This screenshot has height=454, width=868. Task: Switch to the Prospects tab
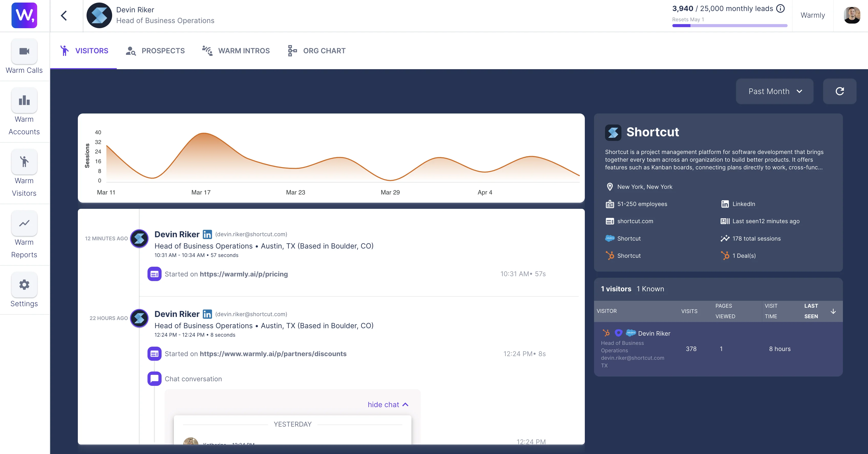coord(155,50)
